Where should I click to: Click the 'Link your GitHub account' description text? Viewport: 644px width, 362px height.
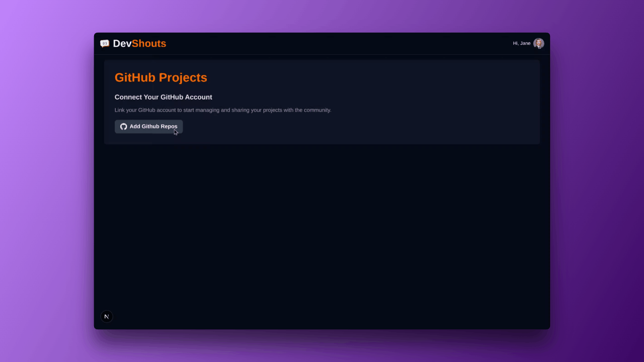click(x=223, y=110)
